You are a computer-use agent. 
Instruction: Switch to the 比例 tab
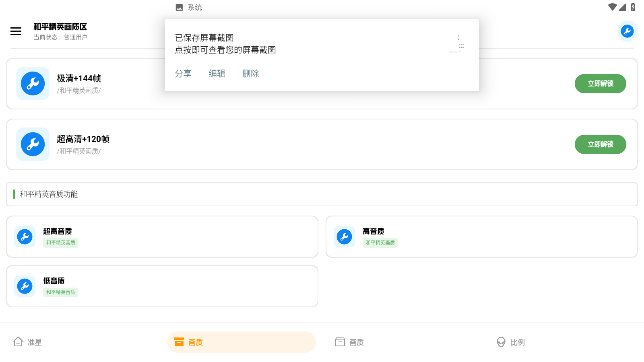(510, 342)
